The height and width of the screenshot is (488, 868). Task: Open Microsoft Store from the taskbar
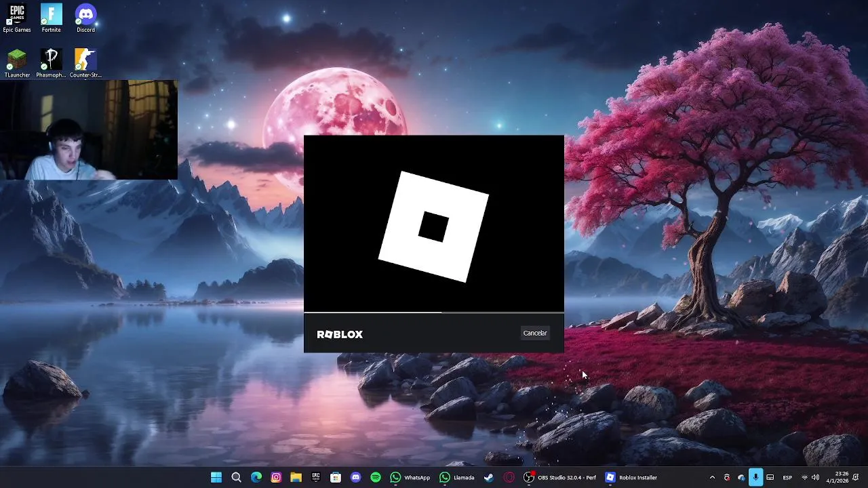(x=336, y=477)
